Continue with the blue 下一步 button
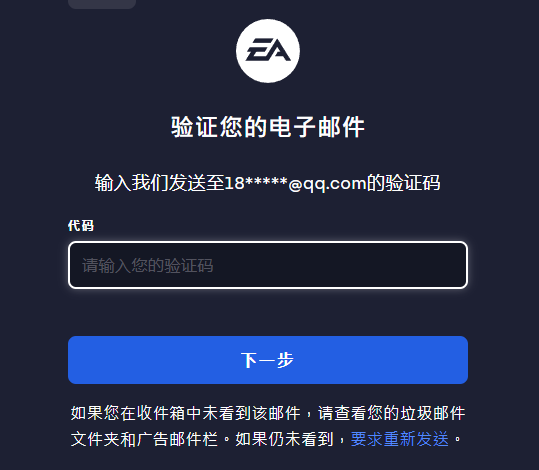The height and width of the screenshot is (470, 539). (x=268, y=360)
